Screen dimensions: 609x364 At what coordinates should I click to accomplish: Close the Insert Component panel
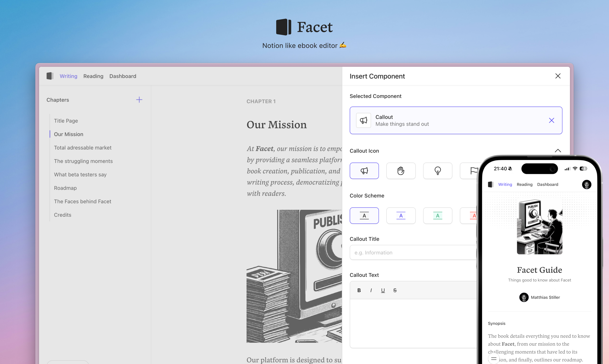[x=558, y=76]
